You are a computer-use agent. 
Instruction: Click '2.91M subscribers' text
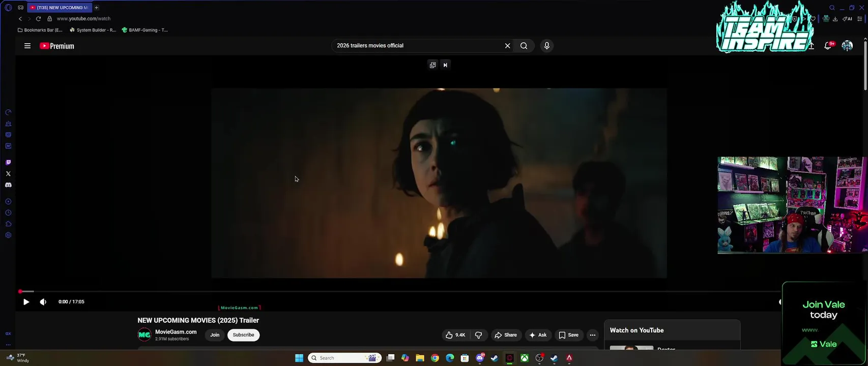172,339
